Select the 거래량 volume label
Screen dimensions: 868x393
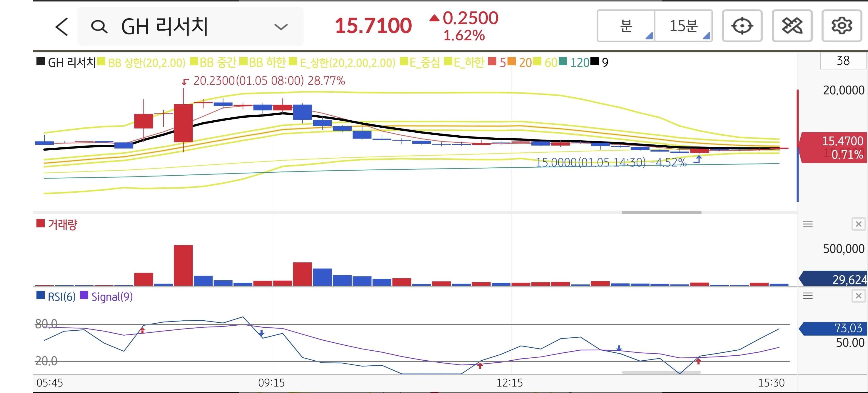62,224
